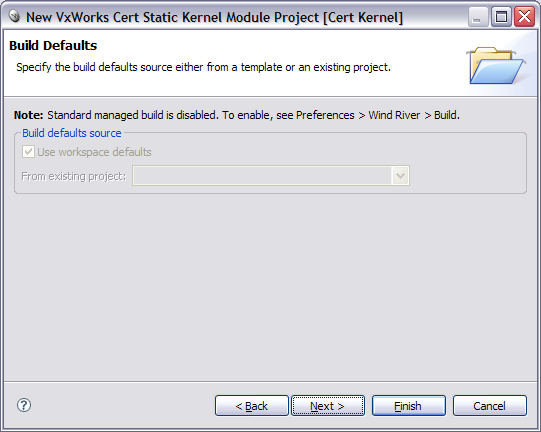
Task: Click the open folder banner image
Action: click(496, 66)
